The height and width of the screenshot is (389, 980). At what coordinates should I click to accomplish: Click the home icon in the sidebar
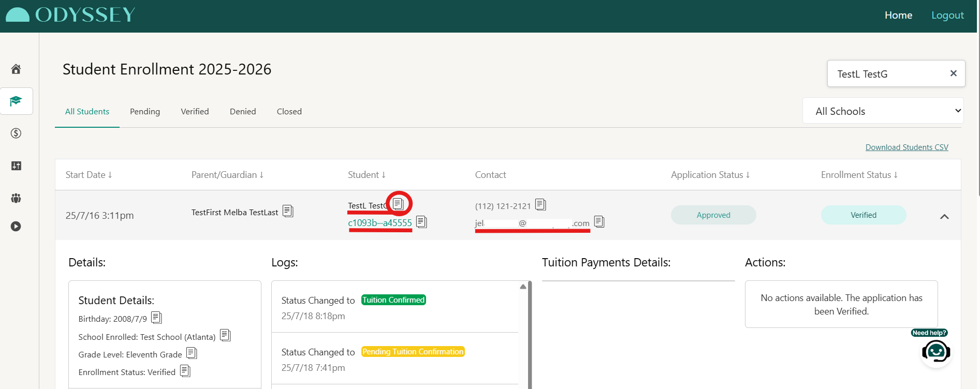point(16,69)
